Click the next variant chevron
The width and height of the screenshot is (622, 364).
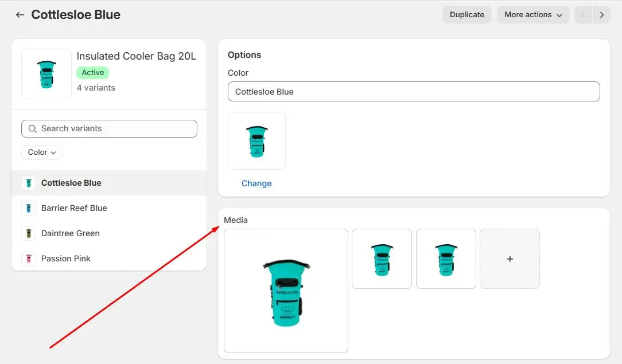(x=601, y=14)
